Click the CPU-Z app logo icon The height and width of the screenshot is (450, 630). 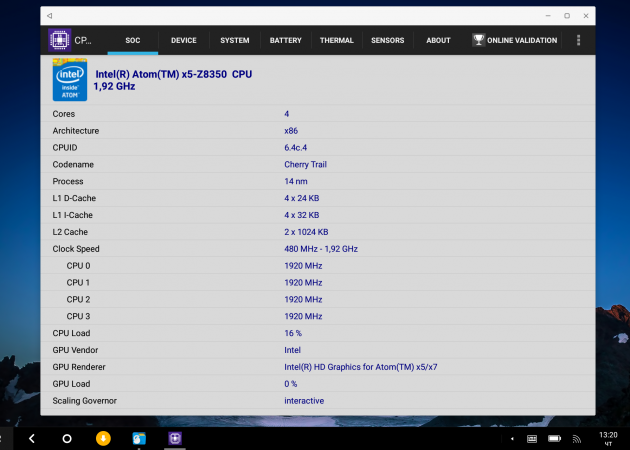click(60, 40)
